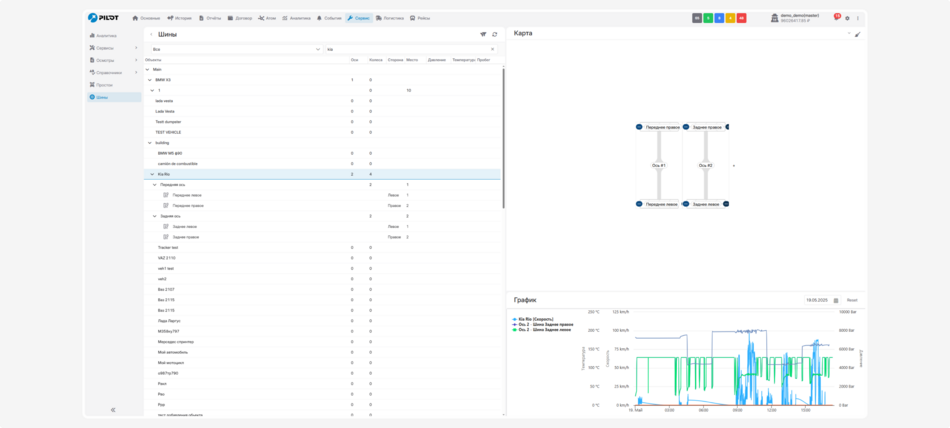Expand the Справочники sidebar submenu arrow
Image resolution: width=950 pixels, height=428 pixels.
click(x=136, y=72)
